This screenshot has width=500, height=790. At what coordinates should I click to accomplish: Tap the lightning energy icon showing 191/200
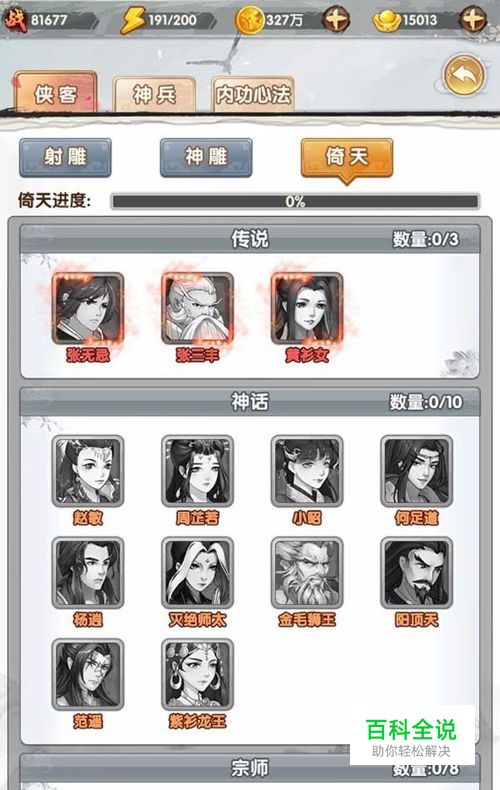click(x=133, y=20)
